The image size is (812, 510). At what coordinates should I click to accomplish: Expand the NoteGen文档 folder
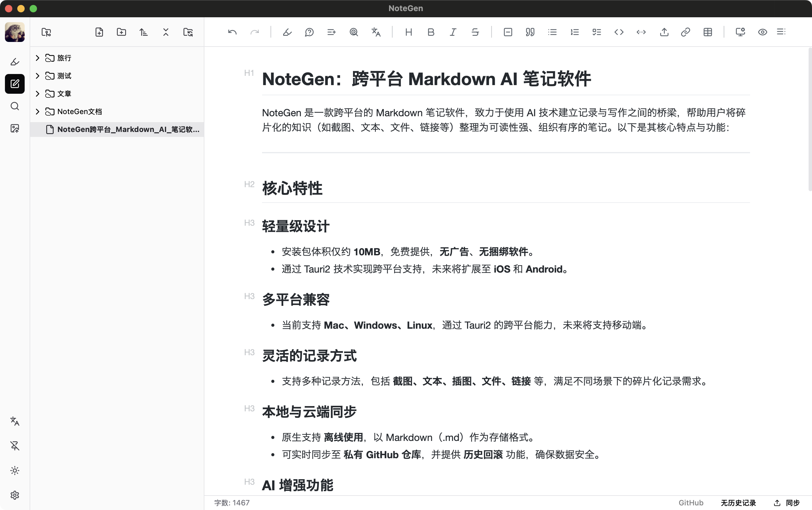coord(38,111)
